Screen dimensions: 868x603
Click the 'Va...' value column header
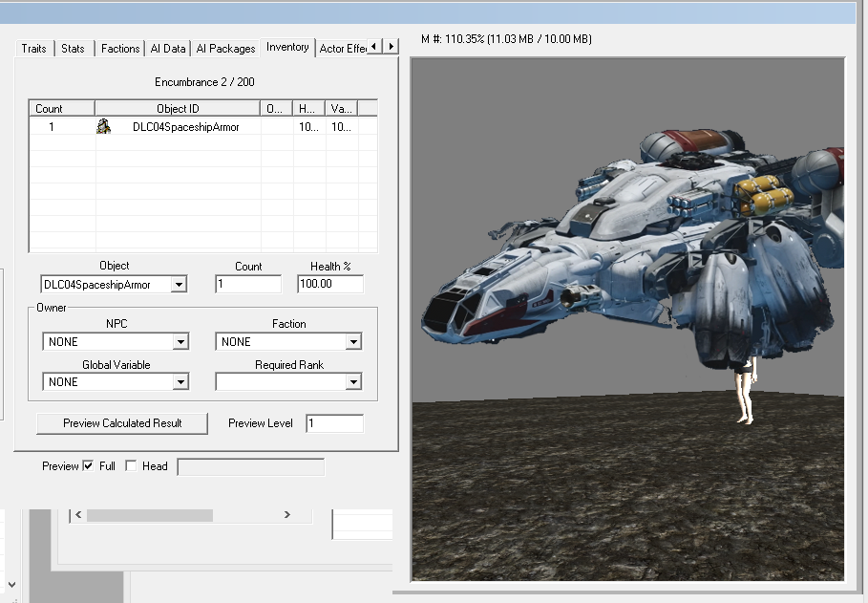click(x=342, y=109)
